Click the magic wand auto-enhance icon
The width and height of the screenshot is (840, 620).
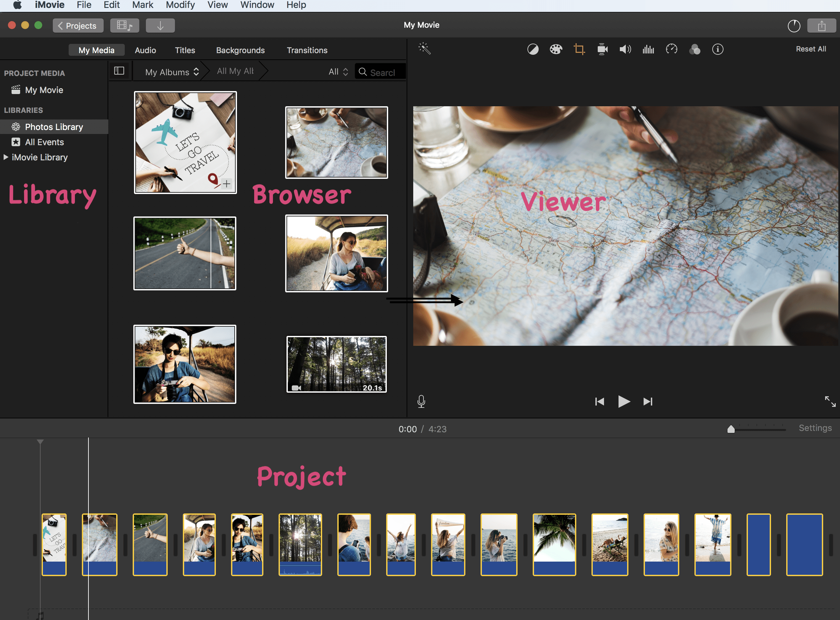[424, 49]
